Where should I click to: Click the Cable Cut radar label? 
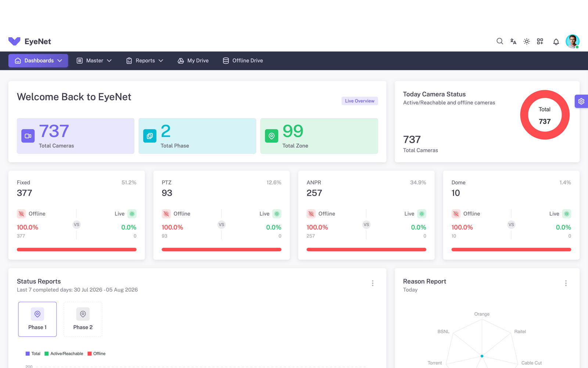pos(531,363)
